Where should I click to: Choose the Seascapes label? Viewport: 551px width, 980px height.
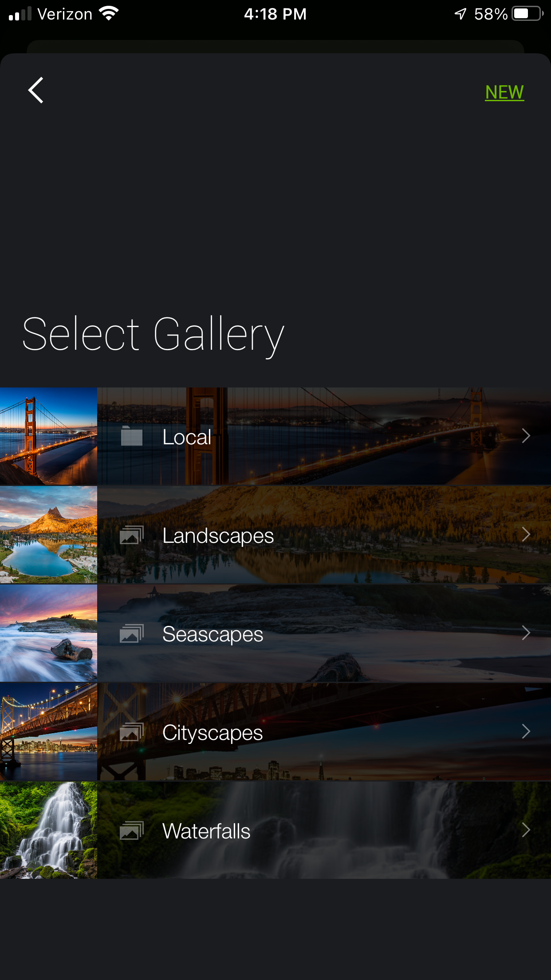point(213,634)
